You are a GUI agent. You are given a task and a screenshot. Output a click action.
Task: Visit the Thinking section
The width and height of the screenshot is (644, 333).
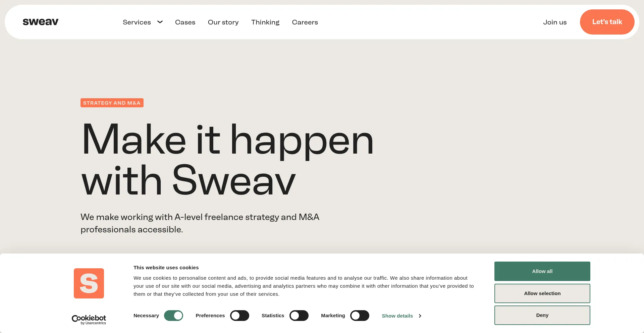pyautogui.click(x=265, y=22)
